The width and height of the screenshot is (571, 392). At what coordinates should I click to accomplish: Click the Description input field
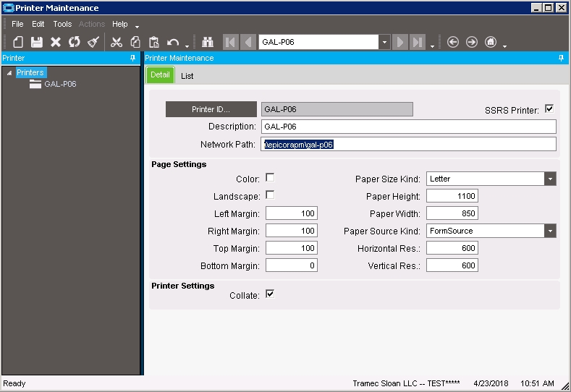(409, 127)
